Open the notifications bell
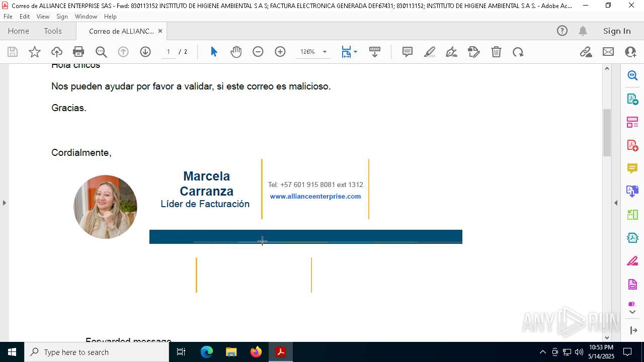 [x=583, y=31]
